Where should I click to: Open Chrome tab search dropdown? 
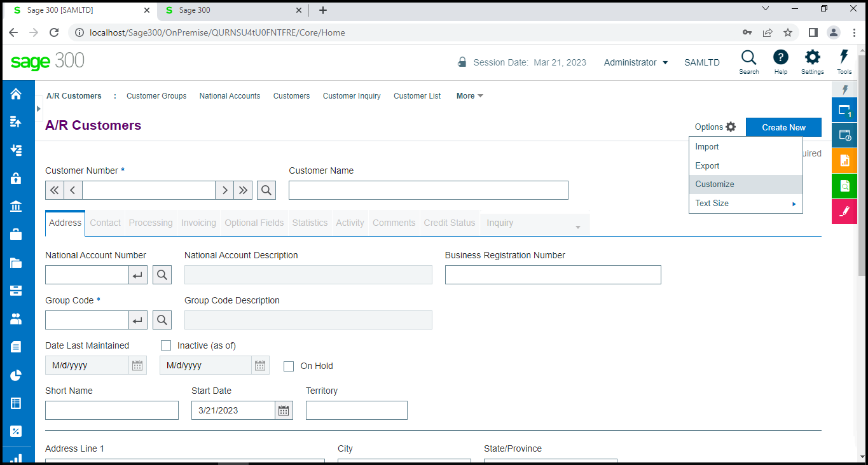(x=766, y=10)
